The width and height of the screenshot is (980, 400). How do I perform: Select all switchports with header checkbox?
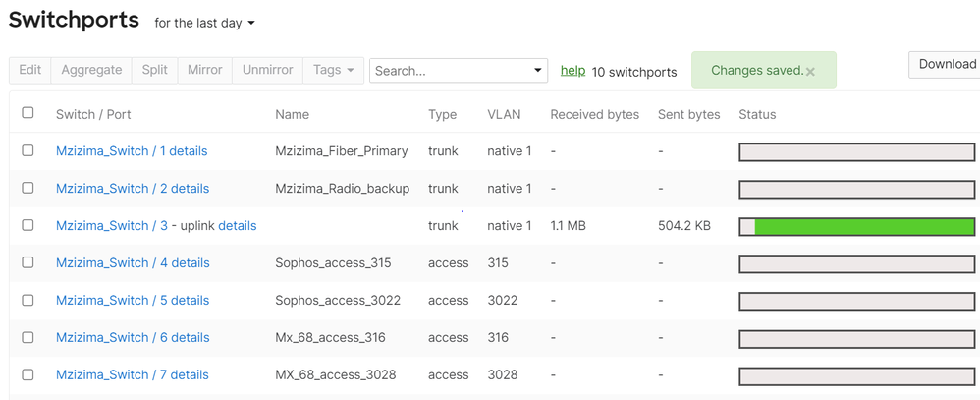coord(27,113)
